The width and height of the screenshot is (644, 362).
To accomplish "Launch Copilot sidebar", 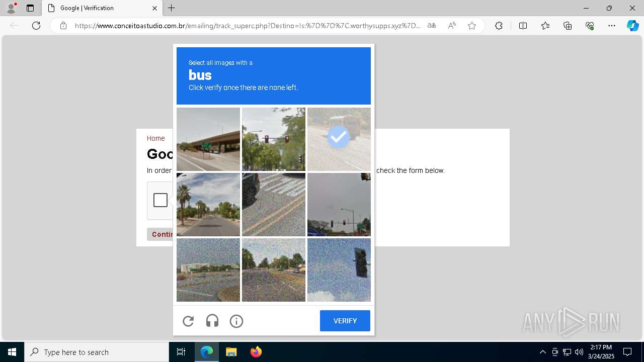I will pos(632,26).
